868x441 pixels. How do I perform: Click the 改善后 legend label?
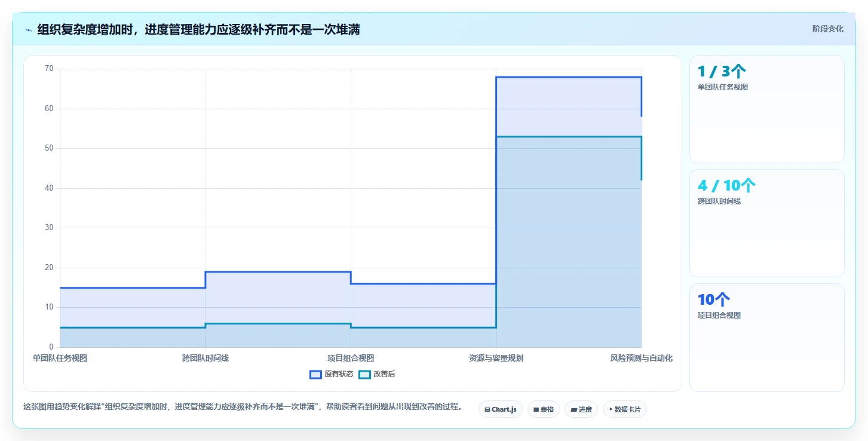[x=384, y=374]
